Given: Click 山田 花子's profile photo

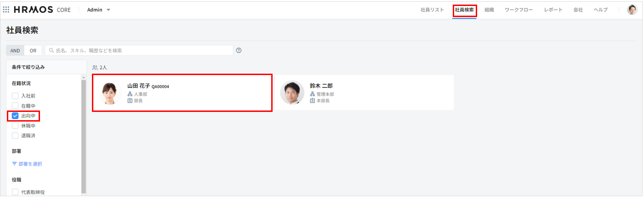Looking at the screenshot, I should click(110, 93).
